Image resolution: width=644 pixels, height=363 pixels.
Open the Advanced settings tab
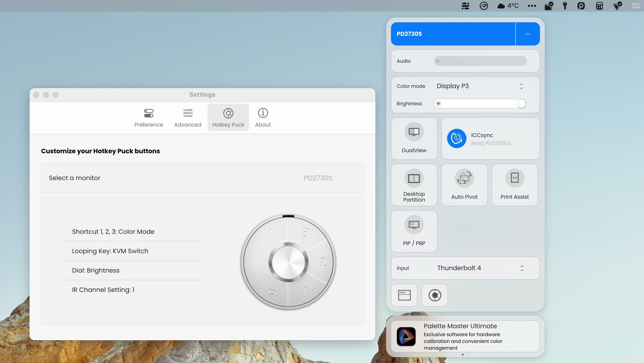(187, 118)
